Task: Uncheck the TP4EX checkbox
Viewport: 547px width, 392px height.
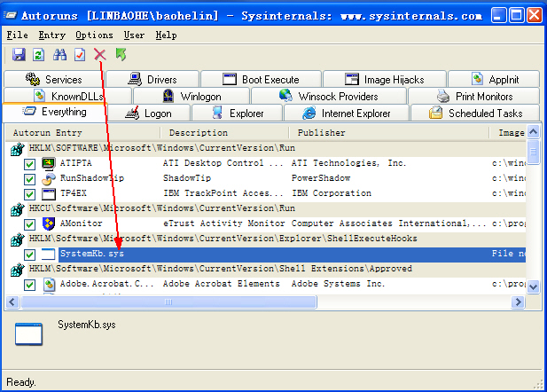Action: point(29,194)
